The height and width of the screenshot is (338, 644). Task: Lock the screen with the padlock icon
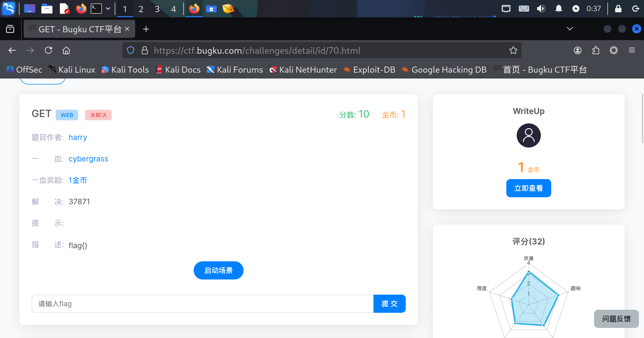pos(618,9)
